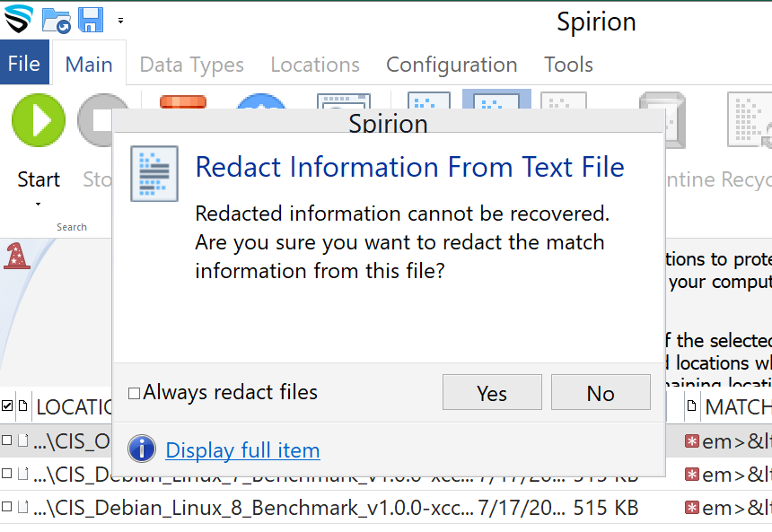Click the wizard hat icon

point(15,256)
